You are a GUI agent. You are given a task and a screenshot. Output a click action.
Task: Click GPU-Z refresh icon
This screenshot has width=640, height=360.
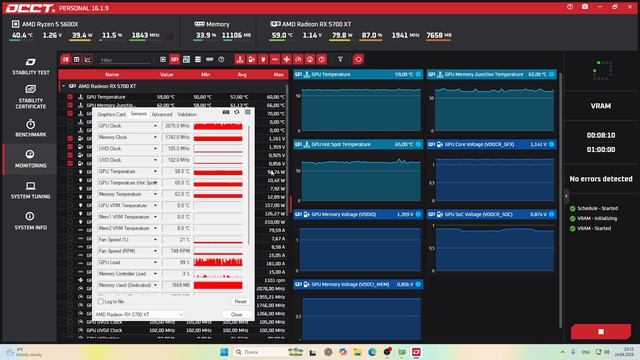click(x=237, y=112)
